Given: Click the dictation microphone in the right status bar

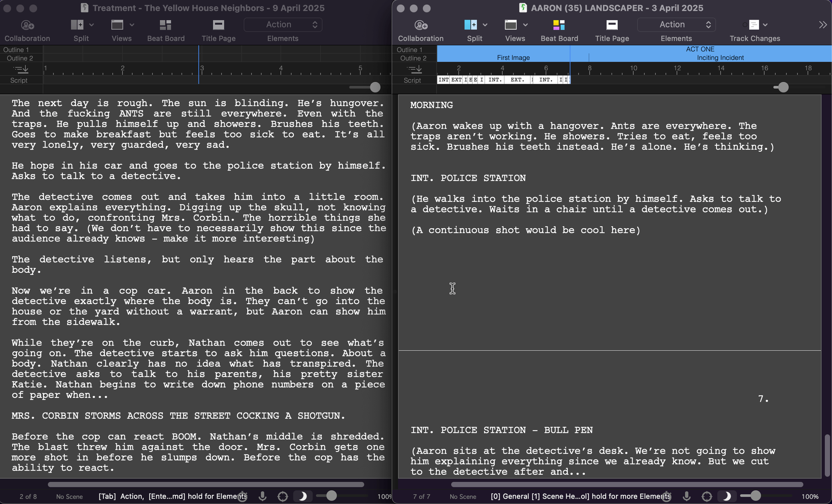Looking at the screenshot, I should pos(687,496).
